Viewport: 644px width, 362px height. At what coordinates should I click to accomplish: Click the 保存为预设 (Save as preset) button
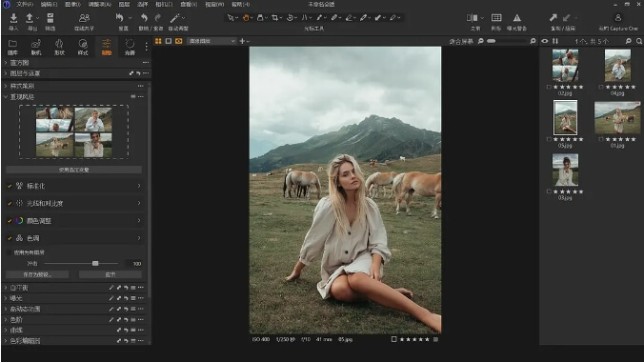[x=37, y=274]
